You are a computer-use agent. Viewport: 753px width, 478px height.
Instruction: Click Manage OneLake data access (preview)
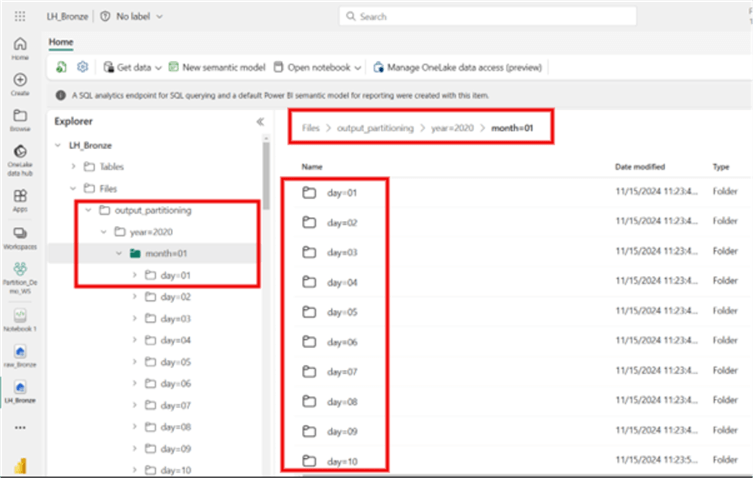pyautogui.click(x=458, y=67)
